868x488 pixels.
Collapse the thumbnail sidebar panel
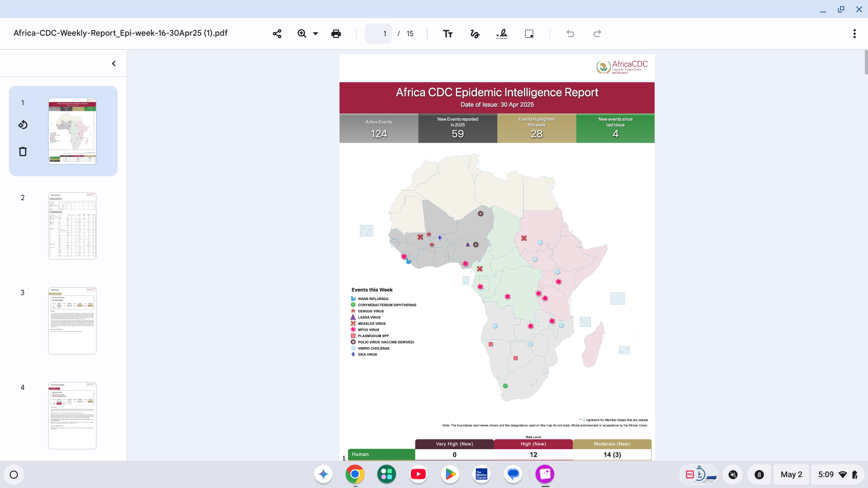point(114,64)
